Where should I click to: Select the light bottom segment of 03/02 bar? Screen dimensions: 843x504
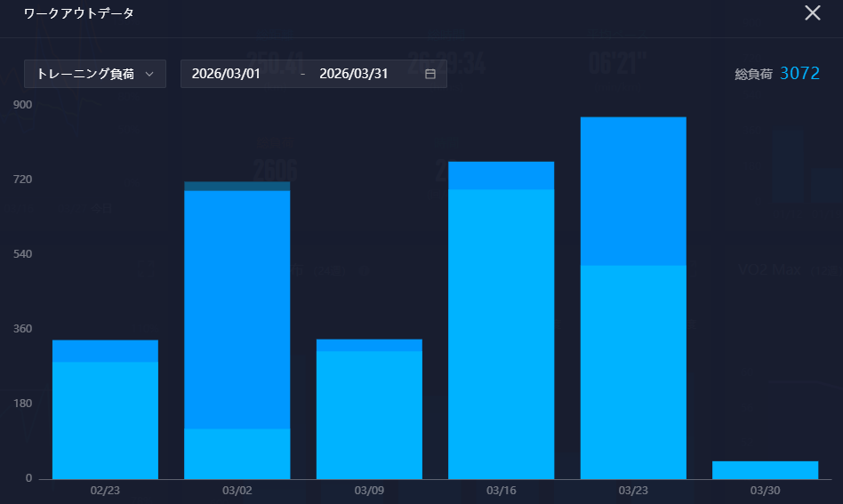point(237,453)
